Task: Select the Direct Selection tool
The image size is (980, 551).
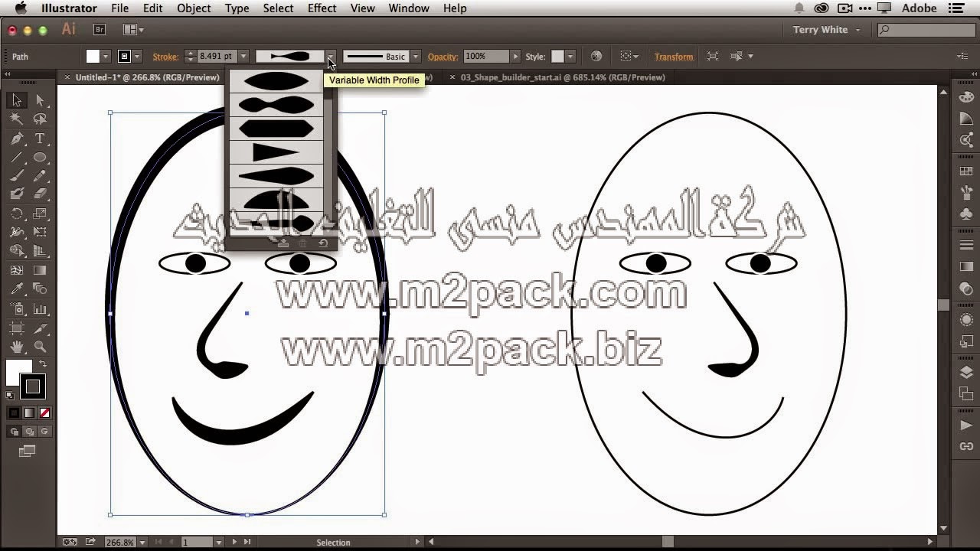Action: [40, 100]
